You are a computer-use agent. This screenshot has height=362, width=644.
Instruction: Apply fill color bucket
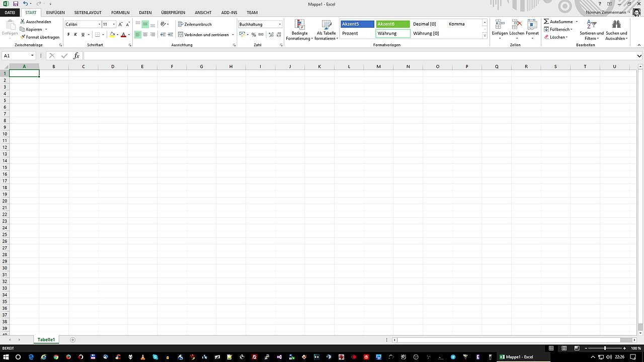(x=112, y=35)
